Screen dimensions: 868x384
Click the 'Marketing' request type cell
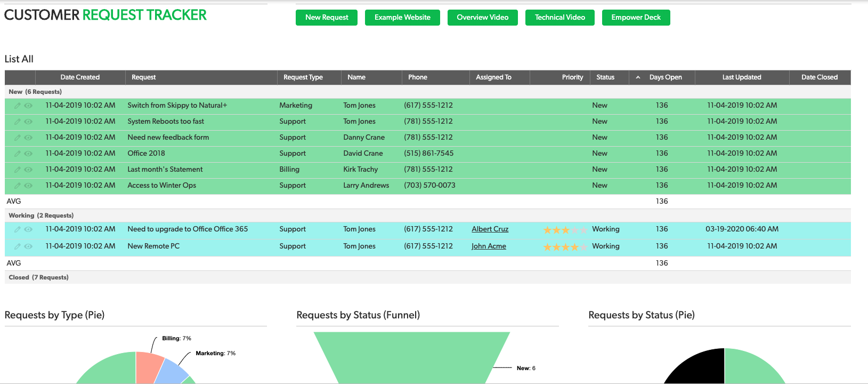296,106
